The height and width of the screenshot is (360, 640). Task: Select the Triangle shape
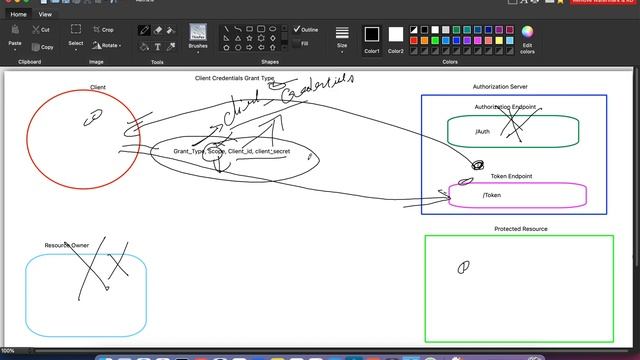pyautogui.click(x=238, y=38)
